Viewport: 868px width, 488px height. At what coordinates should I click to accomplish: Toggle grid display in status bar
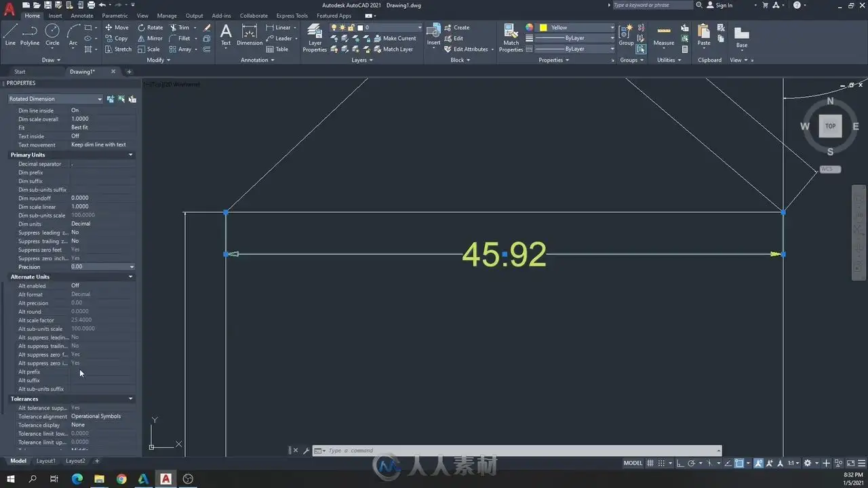650,464
